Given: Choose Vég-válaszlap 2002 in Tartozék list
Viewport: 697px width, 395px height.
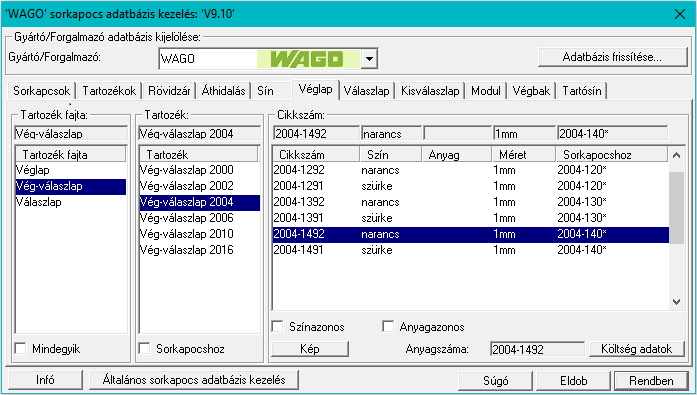Looking at the screenshot, I should click(x=200, y=186).
